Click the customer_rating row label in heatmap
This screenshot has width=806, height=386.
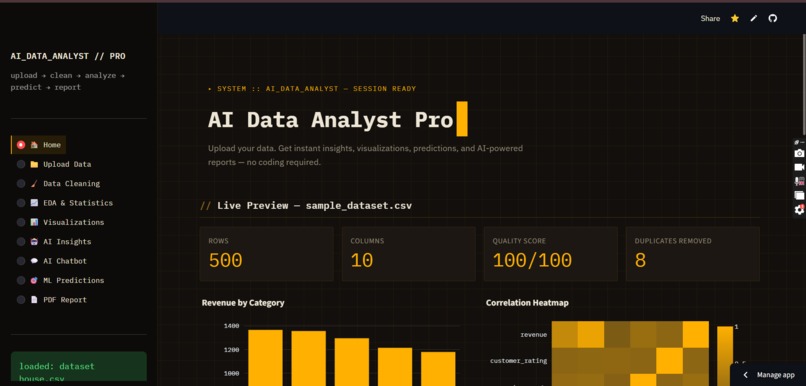pos(519,361)
